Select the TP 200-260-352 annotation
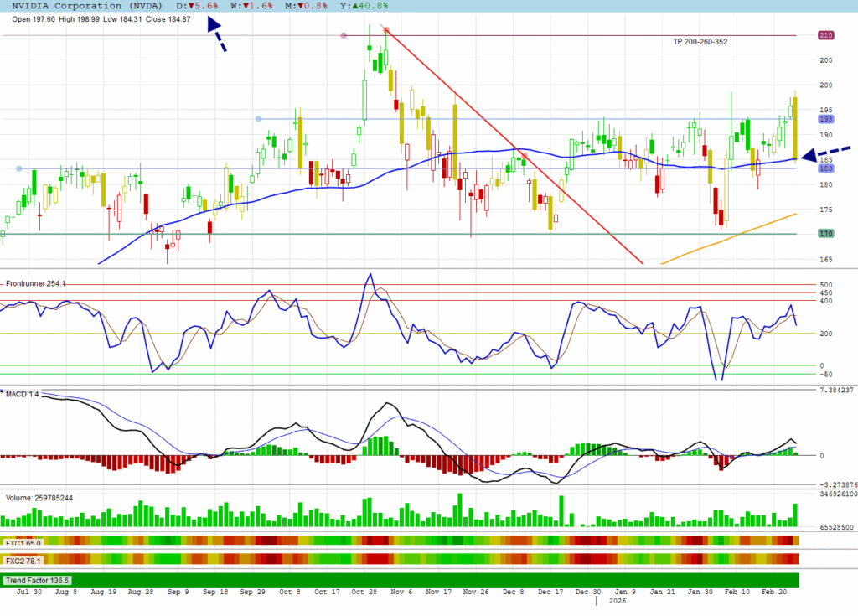Viewport: 858px width, 616px height. 700,42
